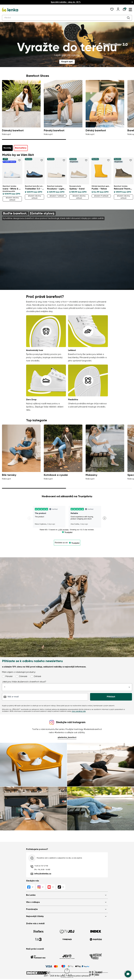Select the Novinky tab
The image size is (134, 980).
[x=7, y=148]
